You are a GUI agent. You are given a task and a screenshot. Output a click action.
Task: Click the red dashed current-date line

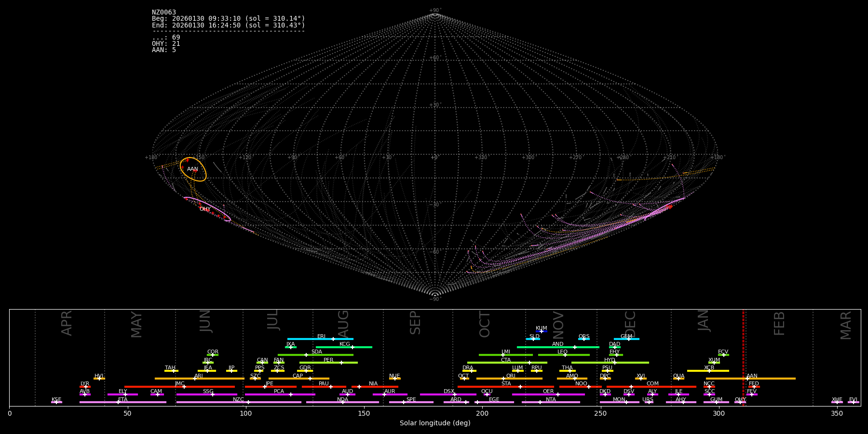pyautogui.click(x=743, y=357)
